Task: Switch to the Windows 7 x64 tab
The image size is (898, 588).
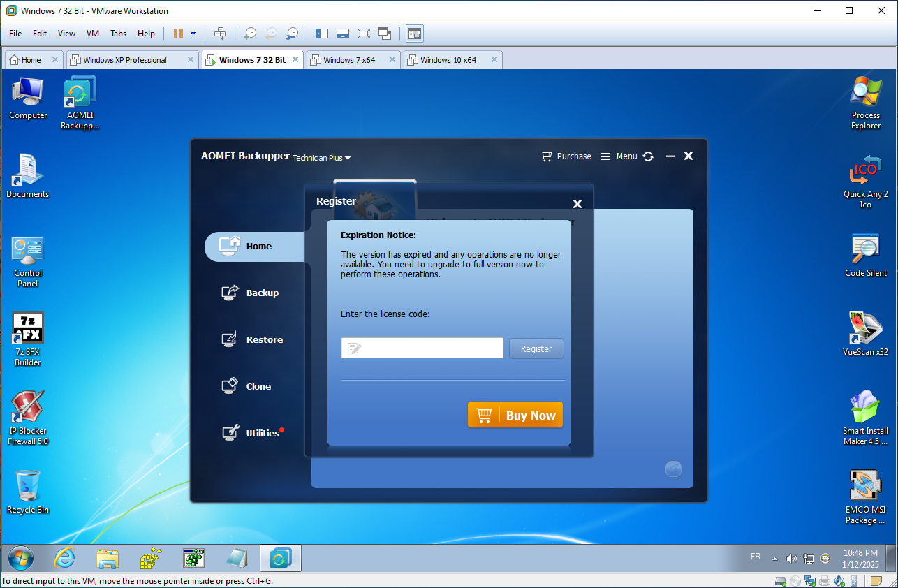Action: (x=349, y=60)
